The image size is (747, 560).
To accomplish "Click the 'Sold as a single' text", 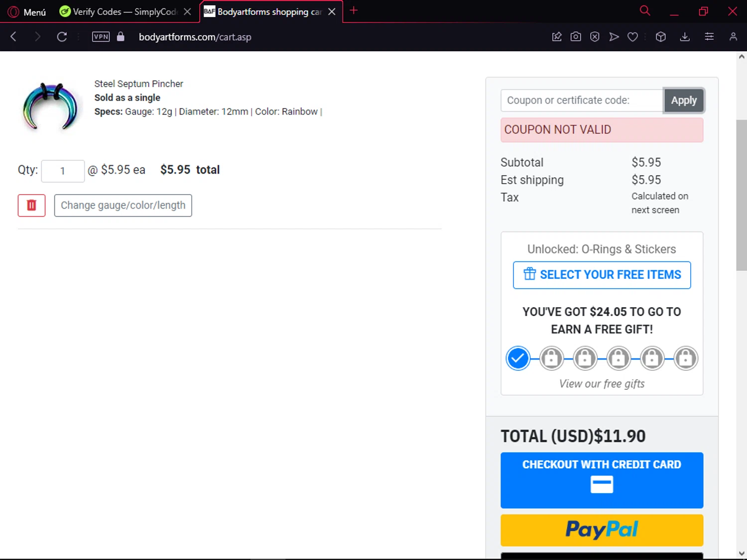I will click(x=127, y=98).
